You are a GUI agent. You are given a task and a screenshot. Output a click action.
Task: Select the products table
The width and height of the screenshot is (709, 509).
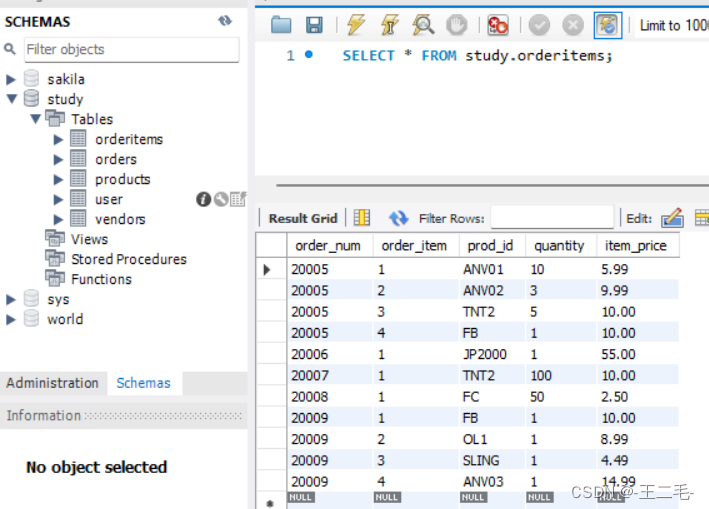[123, 179]
